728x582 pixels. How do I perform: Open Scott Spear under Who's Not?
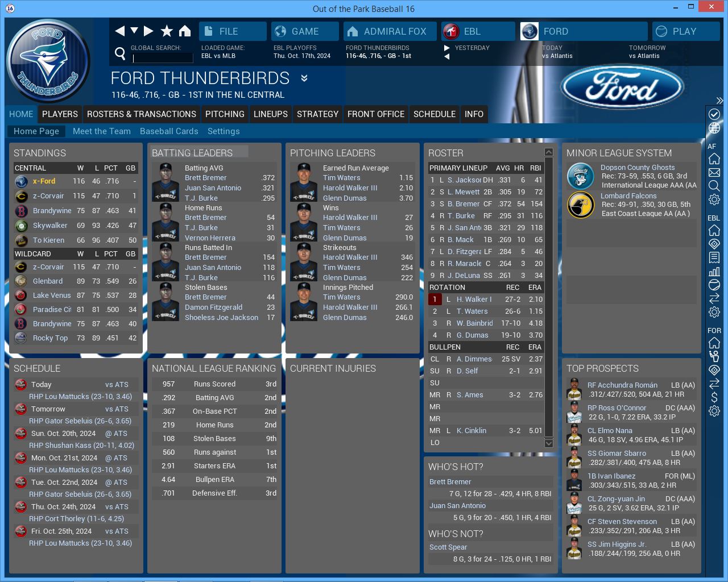tap(448, 547)
